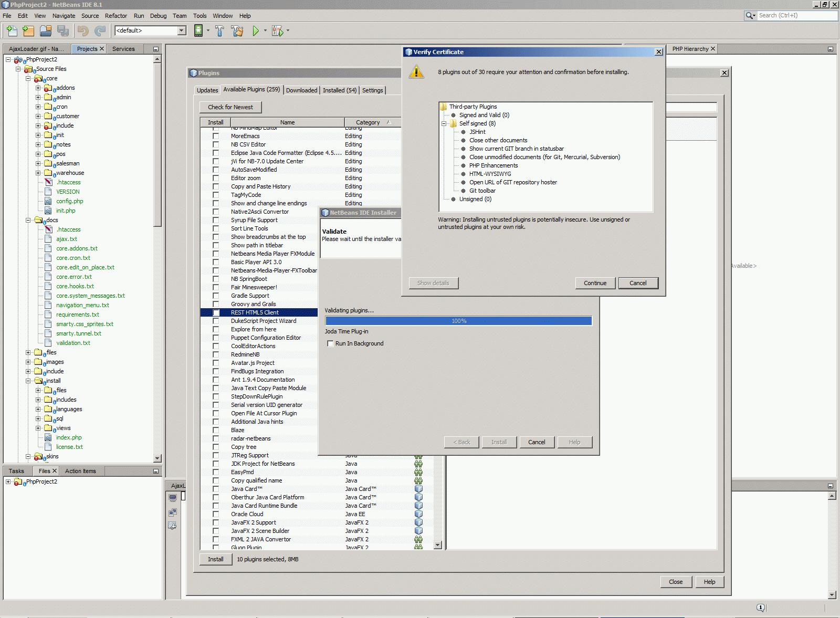Click the Check for Newest button
Screen dimensions: 840x618
coord(230,107)
